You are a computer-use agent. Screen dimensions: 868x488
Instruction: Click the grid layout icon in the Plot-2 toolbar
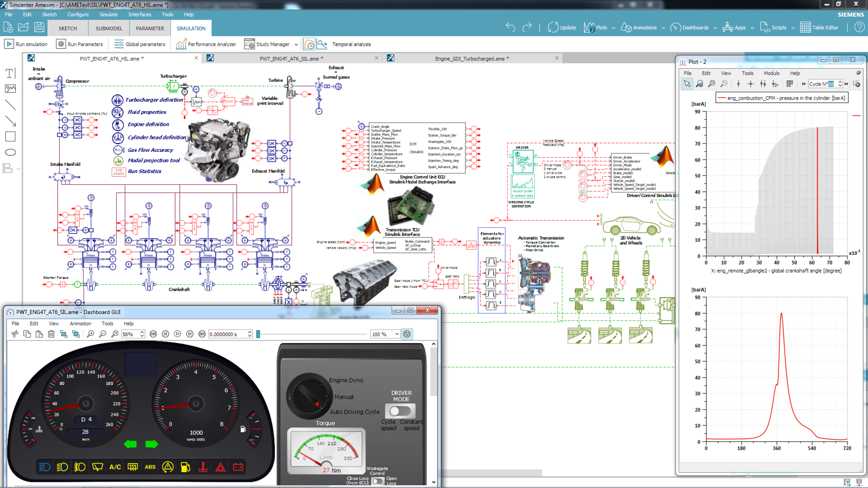click(x=790, y=84)
